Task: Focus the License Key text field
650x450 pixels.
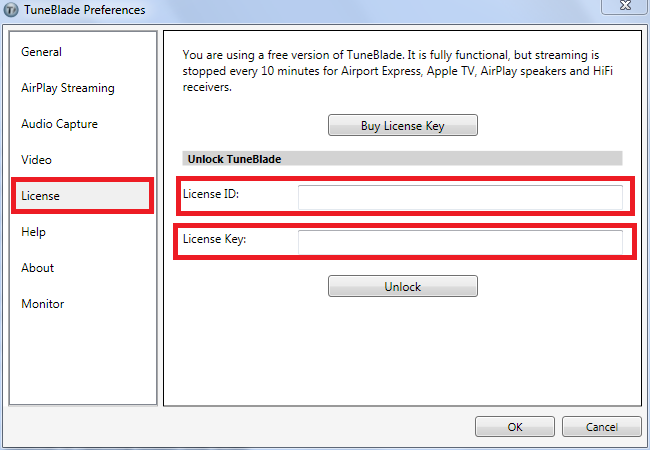Action: [x=460, y=242]
